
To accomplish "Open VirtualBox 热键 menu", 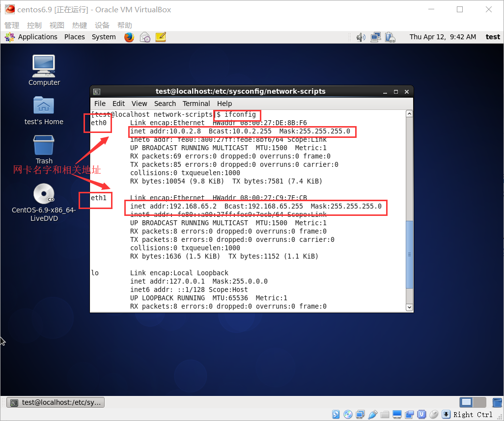I will pos(80,26).
